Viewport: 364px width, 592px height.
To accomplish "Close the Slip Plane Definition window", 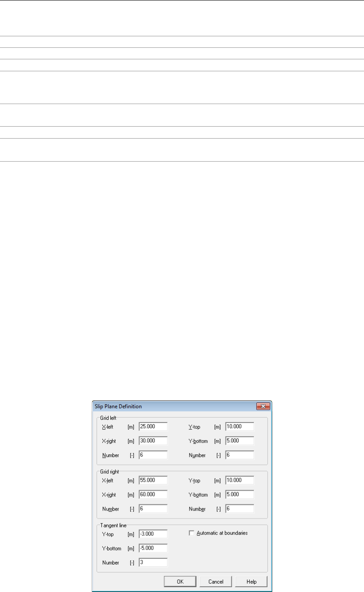I will (263, 406).
